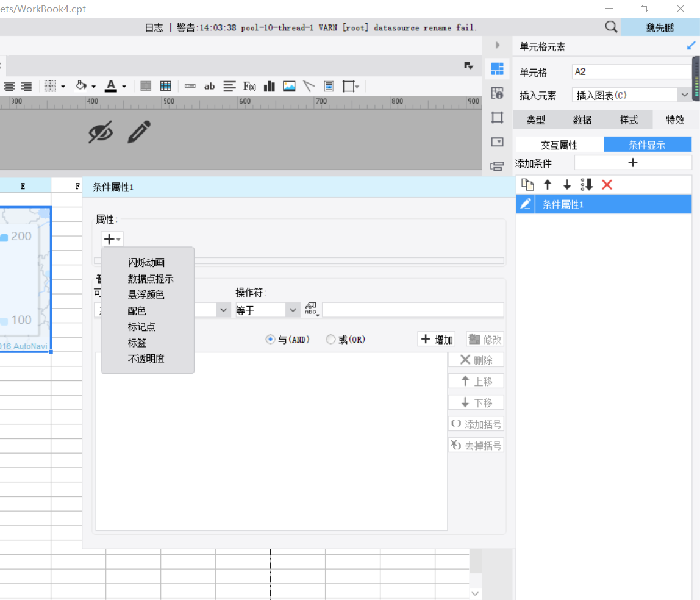Screen dimensions: 700x600
Task: Expand the column selection dropdown arrow
Action: tap(223, 310)
